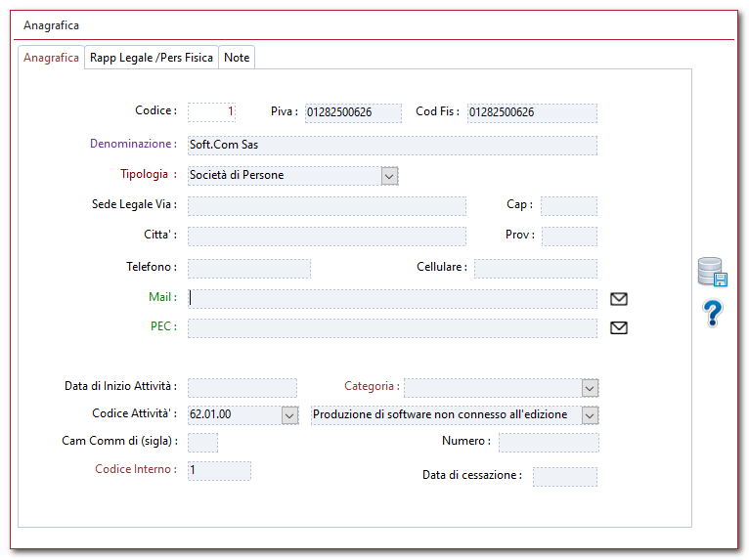Click the database save icon
749x560 pixels.
pos(712,272)
